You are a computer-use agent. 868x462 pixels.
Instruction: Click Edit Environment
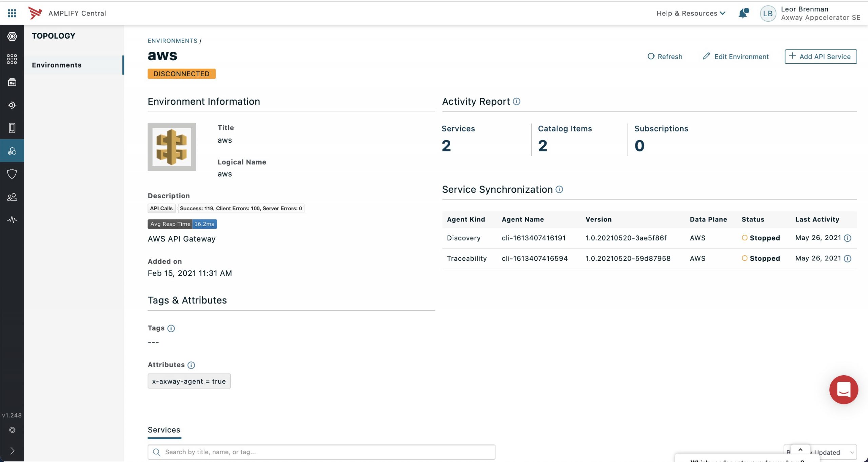pyautogui.click(x=735, y=57)
